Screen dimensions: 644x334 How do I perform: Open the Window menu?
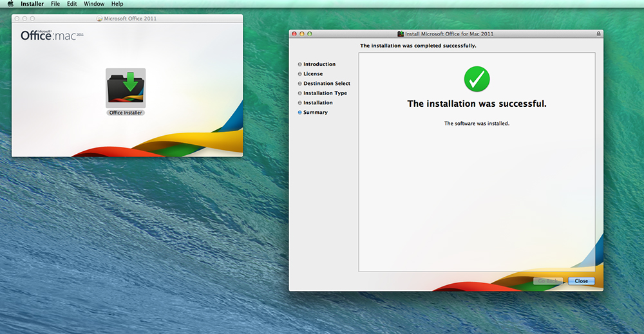pos(94,4)
